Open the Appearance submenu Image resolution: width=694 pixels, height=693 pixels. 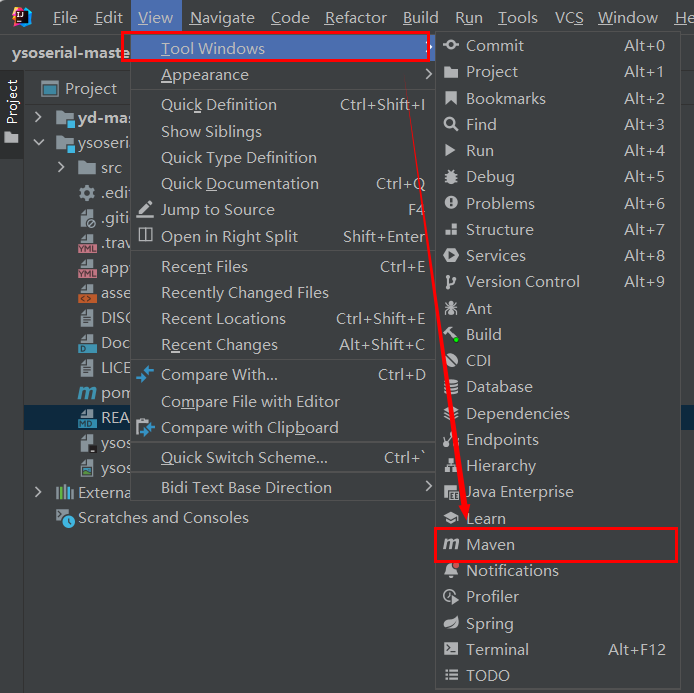coord(282,75)
